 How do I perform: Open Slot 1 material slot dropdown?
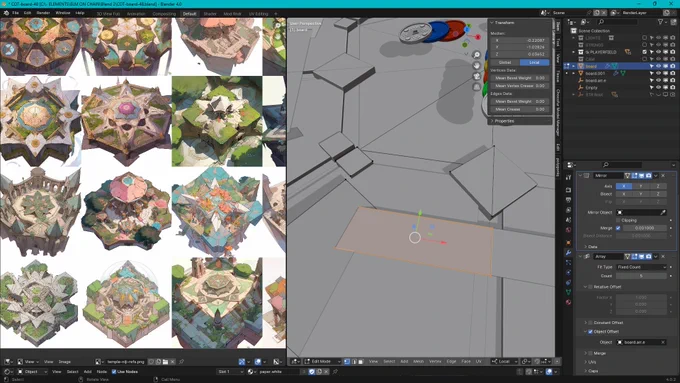pyautogui.click(x=230, y=372)
